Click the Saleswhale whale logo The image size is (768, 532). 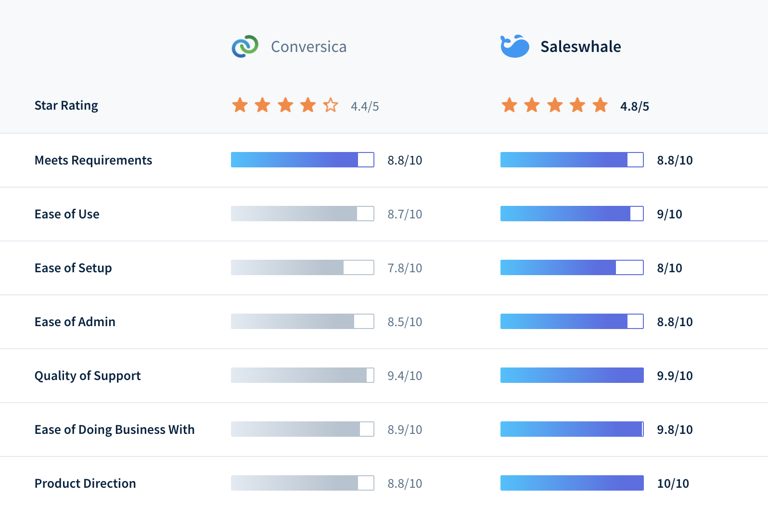point(514,47)
